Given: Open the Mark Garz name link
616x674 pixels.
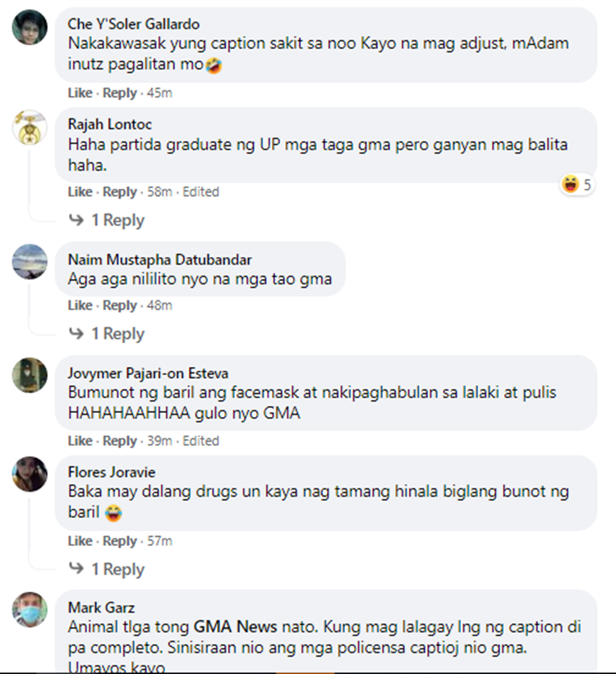Looking at the screenshot, I should [x=102, y=608].
